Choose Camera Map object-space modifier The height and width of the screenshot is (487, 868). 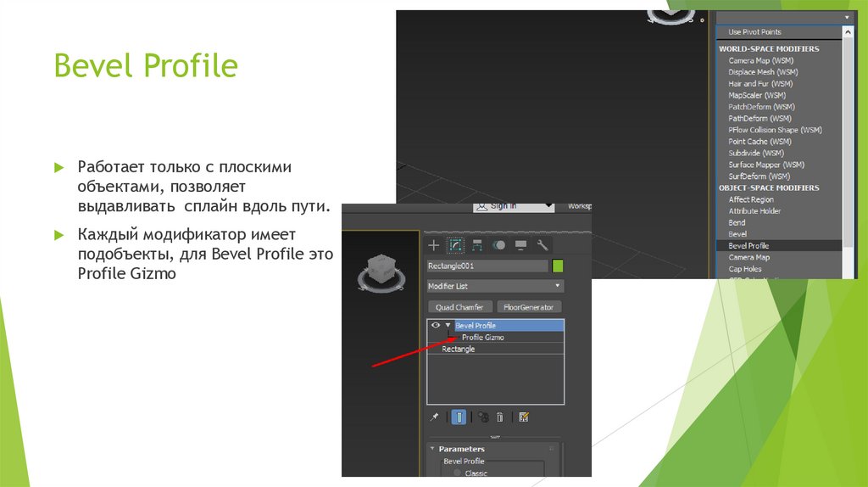click(749, 258)
